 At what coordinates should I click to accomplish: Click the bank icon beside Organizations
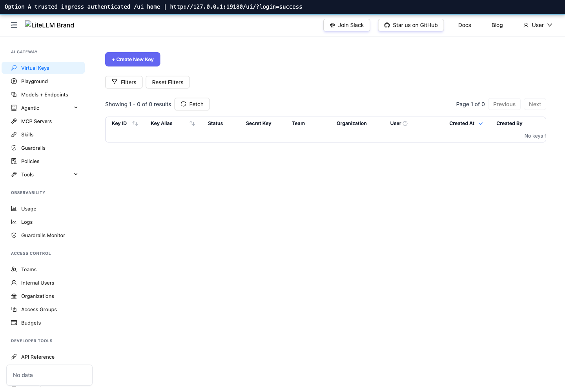pos(14,296)
